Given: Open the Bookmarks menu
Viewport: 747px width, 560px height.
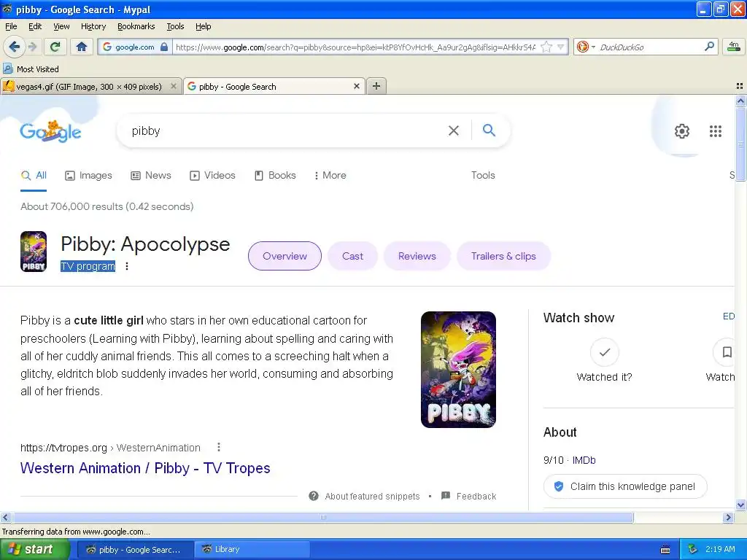Looking at the screenshot, I should (136, 26).
